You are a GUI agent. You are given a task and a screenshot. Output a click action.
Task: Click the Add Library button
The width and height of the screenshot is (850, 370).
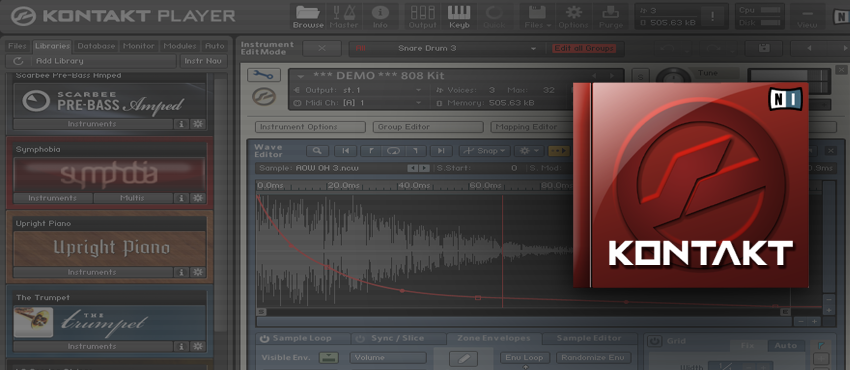point(103,61)
